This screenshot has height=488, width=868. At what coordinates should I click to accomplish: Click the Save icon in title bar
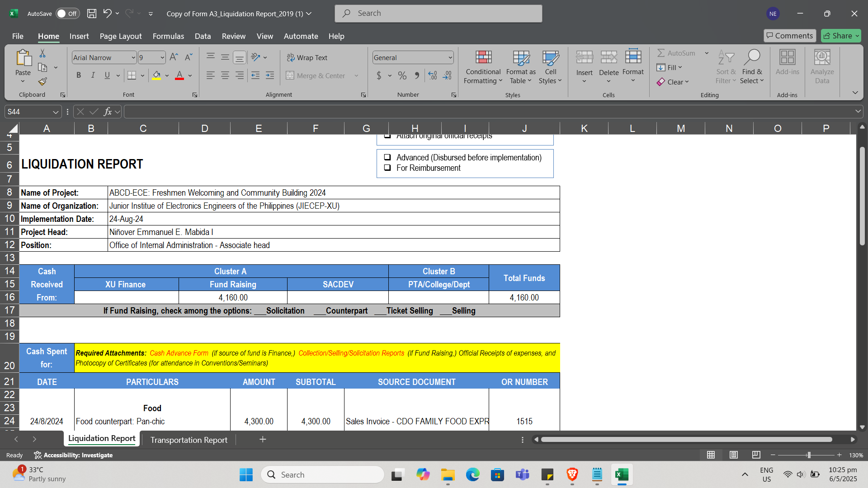coord(92,14)
